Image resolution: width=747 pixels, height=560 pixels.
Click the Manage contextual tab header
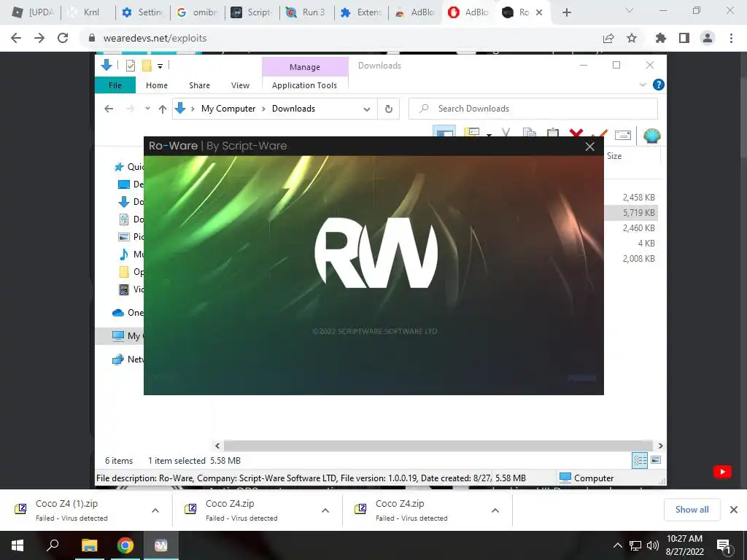pos(305,67)
